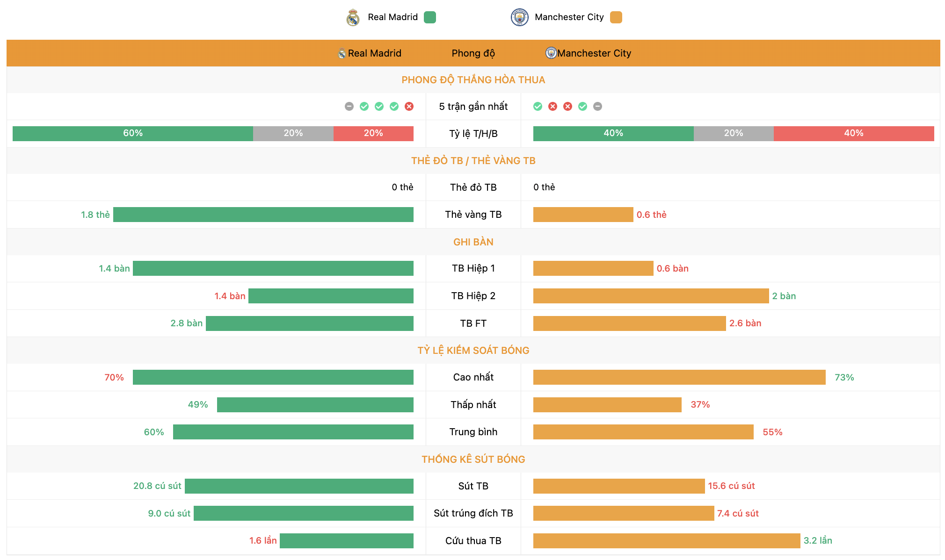The image size is (945, 560).
Task: Click the TB FT label
Action: pos(473,323)
